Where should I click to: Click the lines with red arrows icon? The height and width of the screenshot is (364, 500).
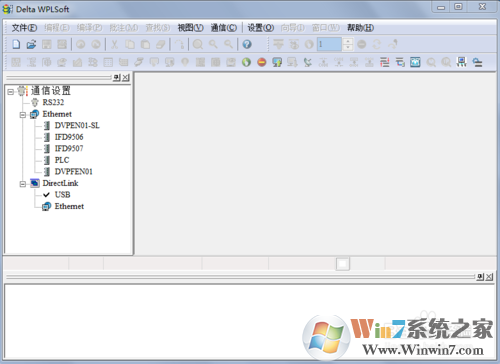click(x=385, y=62)
